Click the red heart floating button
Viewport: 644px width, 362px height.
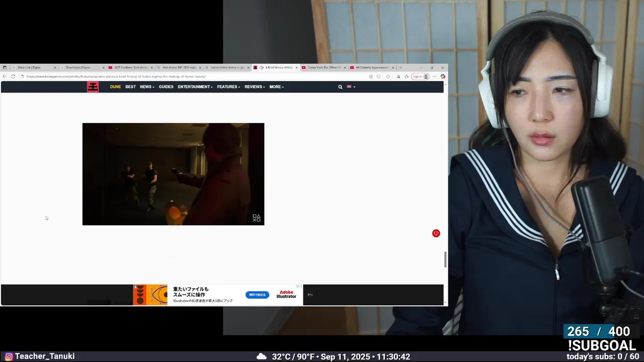point(436,233)
